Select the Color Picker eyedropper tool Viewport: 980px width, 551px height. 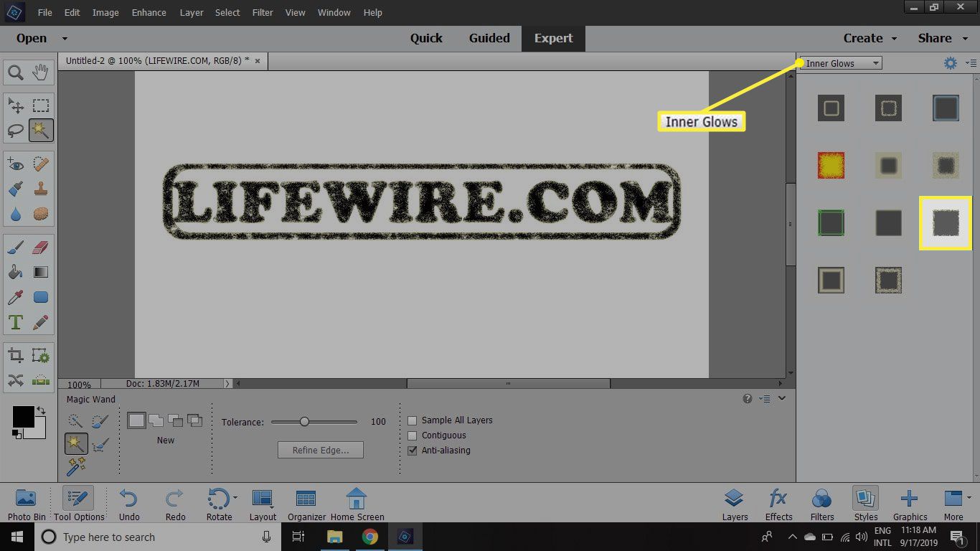[16, 297]
